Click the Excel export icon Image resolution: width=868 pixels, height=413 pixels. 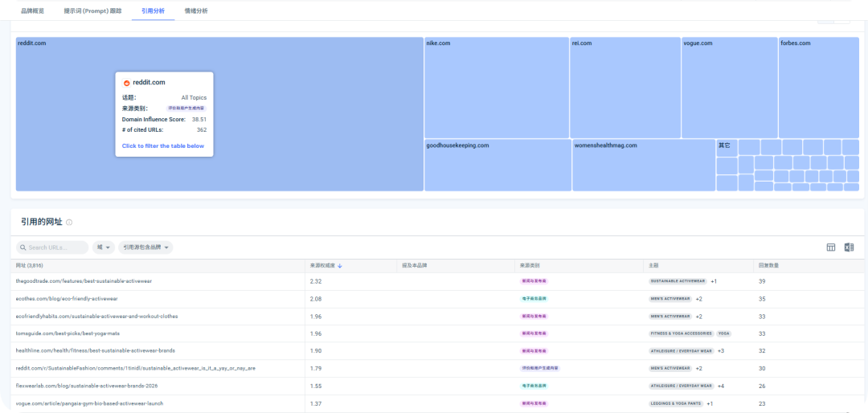coord(850,247)
